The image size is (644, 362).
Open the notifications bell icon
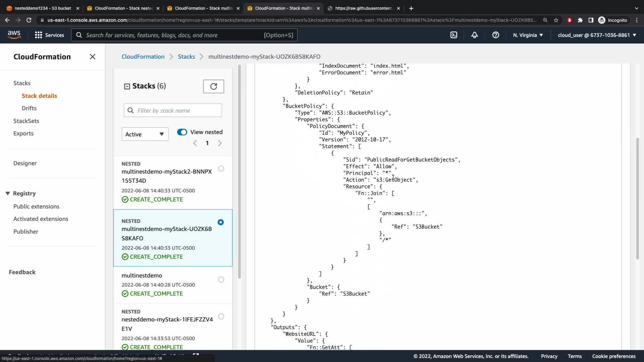point(474,35)
